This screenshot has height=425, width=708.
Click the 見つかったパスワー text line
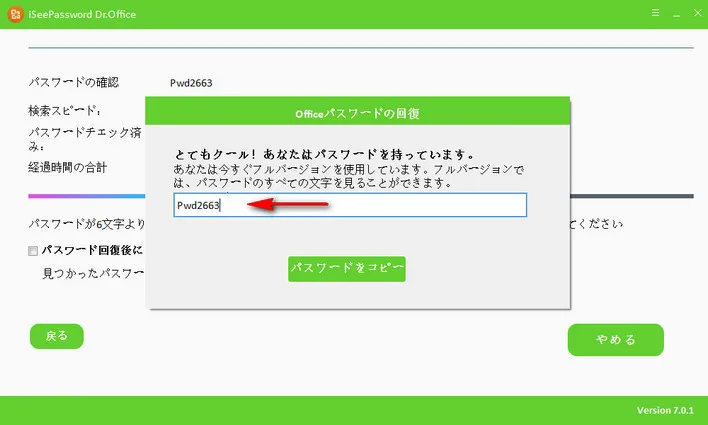[93, 273]
